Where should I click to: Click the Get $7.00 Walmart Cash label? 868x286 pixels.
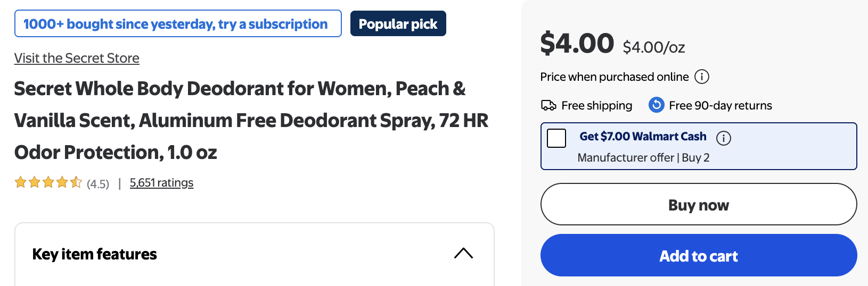pyautogui.click(x=643, y=137)
